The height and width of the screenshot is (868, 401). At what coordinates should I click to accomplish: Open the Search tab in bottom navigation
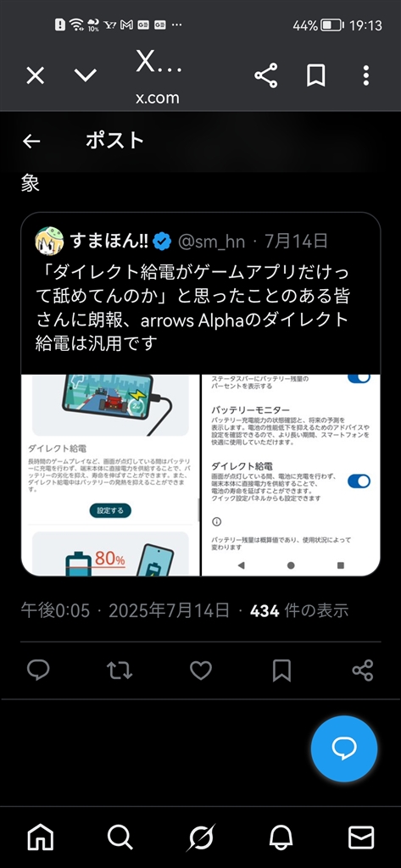120,837
